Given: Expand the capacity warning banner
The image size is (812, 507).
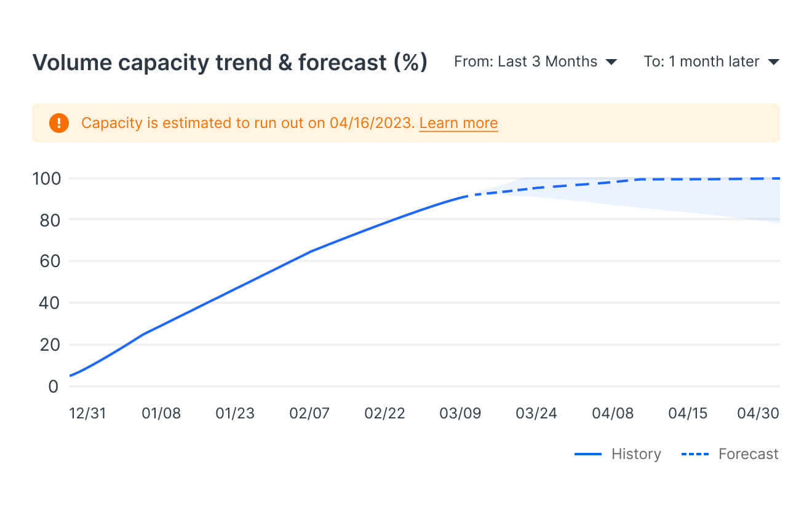Looking at the screenshot, I should pos(406,123).
